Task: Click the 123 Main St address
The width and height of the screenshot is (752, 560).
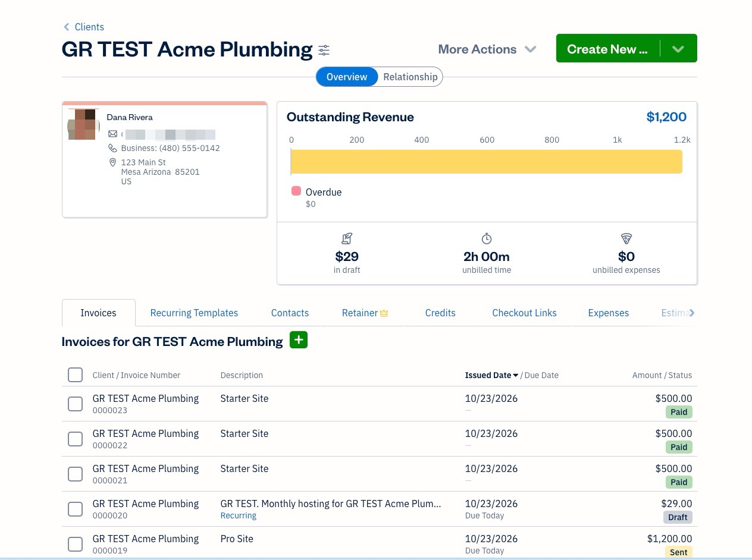Action: coord(143,162)
